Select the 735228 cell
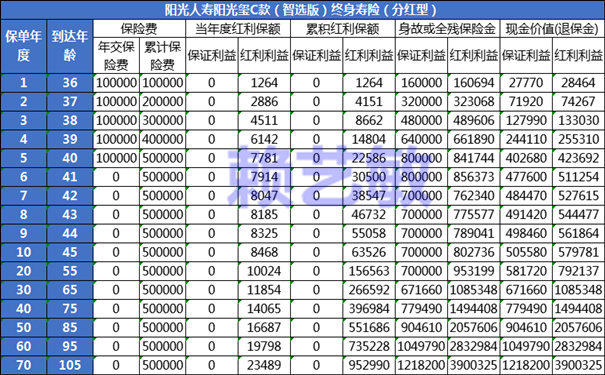Image resolution: width=605 pixels, height=375 pixels. point(369,347)
